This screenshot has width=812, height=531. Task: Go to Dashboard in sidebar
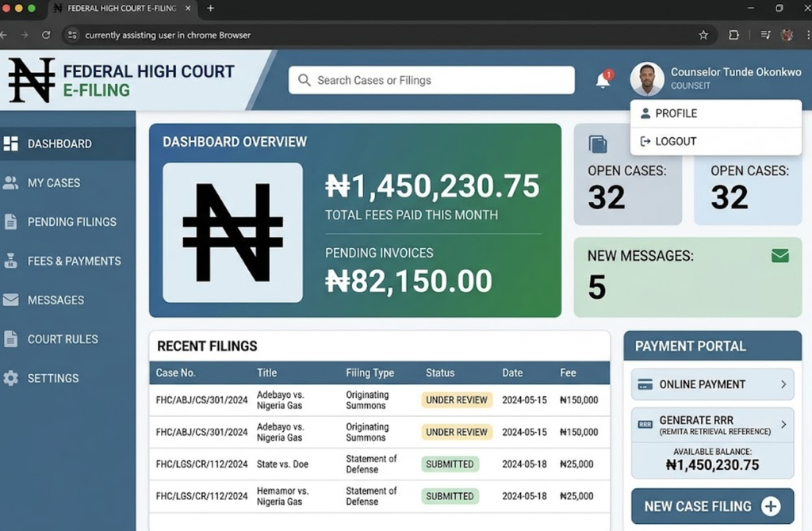click(x=68, y=143)
